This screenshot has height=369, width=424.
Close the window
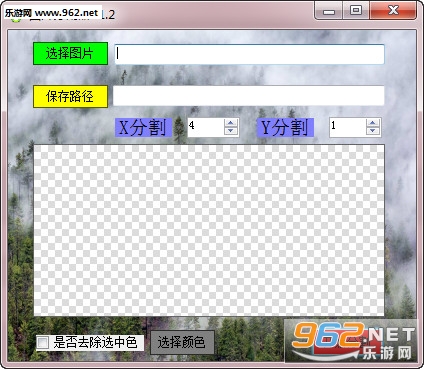pos(393,11)
